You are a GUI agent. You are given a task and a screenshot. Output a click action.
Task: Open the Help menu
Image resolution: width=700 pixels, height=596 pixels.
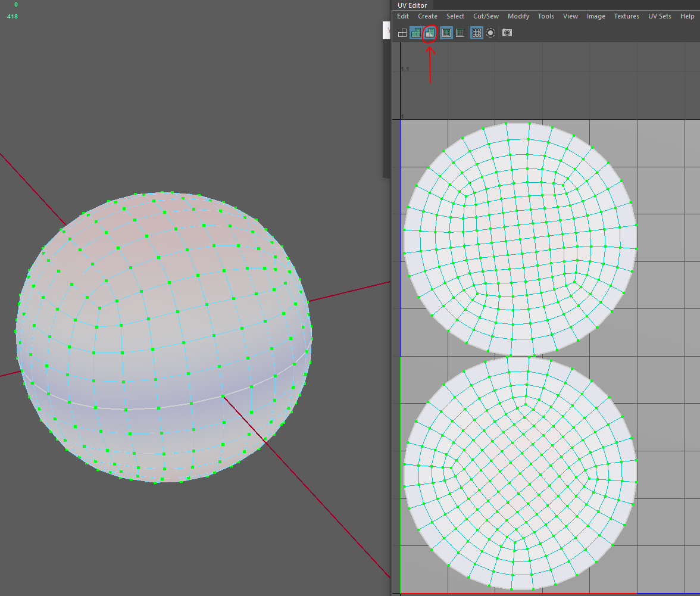click(x=687, y=17)
